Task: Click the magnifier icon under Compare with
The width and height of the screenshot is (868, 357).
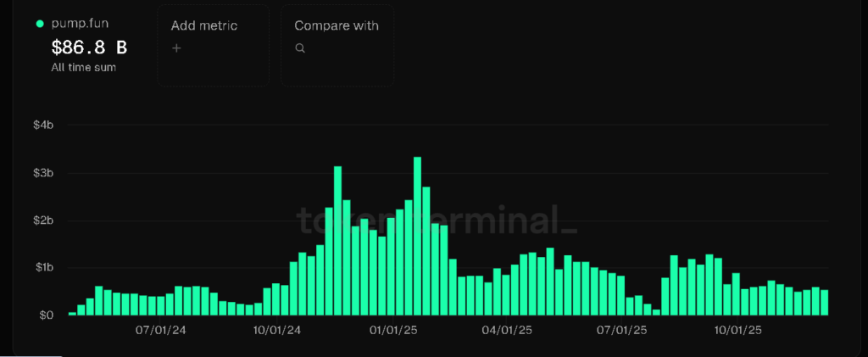Action: pyautogui.click(x=300, y=49)
